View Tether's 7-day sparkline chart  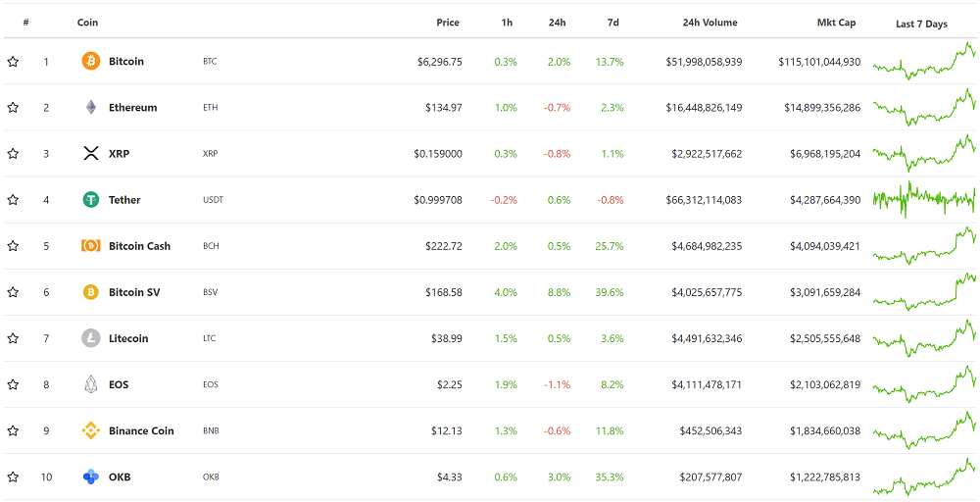coord(924,200)
